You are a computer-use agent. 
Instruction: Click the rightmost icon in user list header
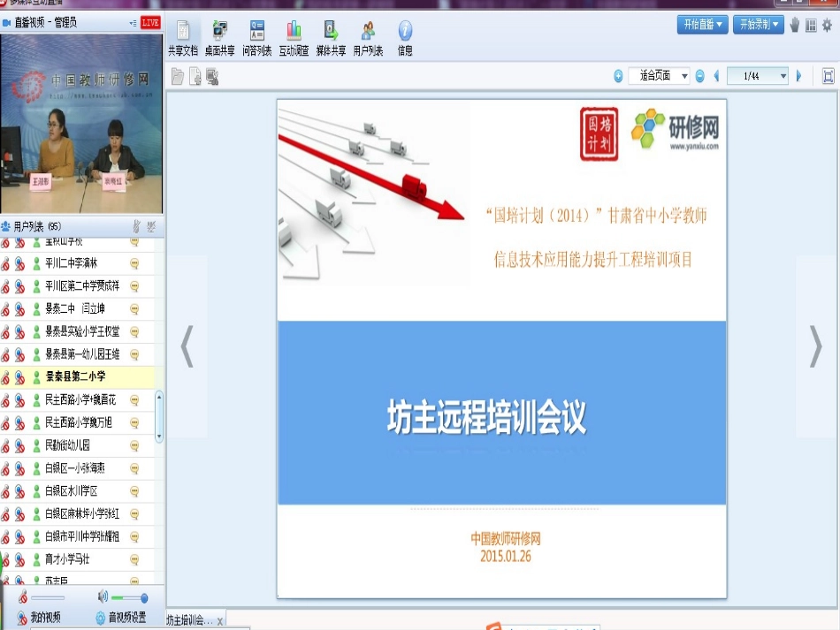coord(151,226)
